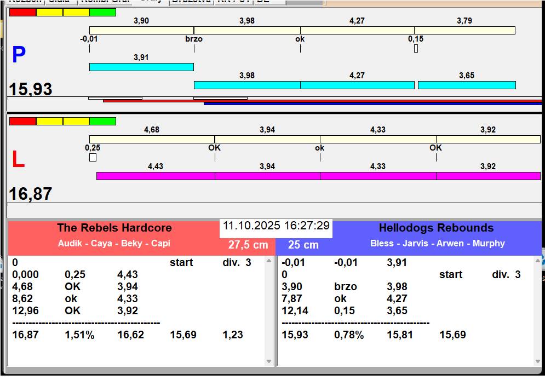Select the magenta bar labeled 3,92
Viewport: 545px width, 392px height.
489,176
